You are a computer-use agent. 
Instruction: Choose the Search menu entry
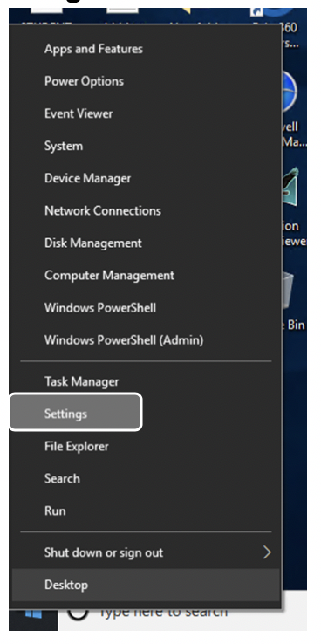click(146, 478)
